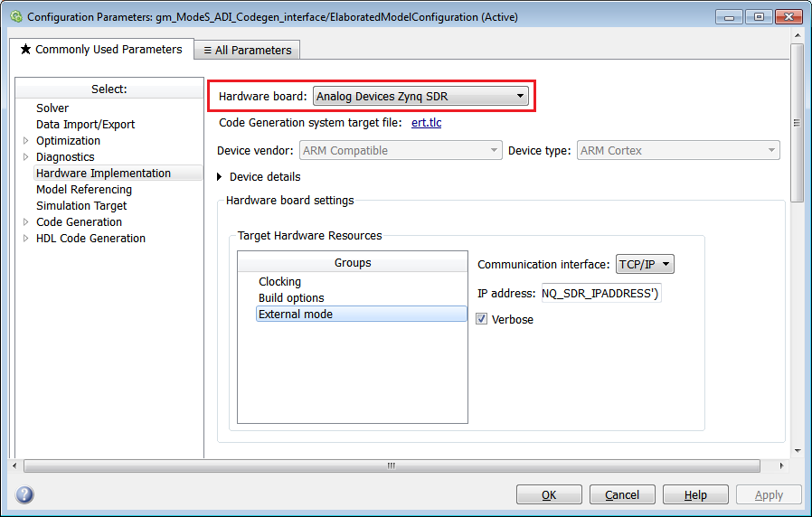Toggle the Verbose checkbox
Image resolution: width=812 pixels, height=517 pixels.
pyautogui.click(x=482, y=319)
